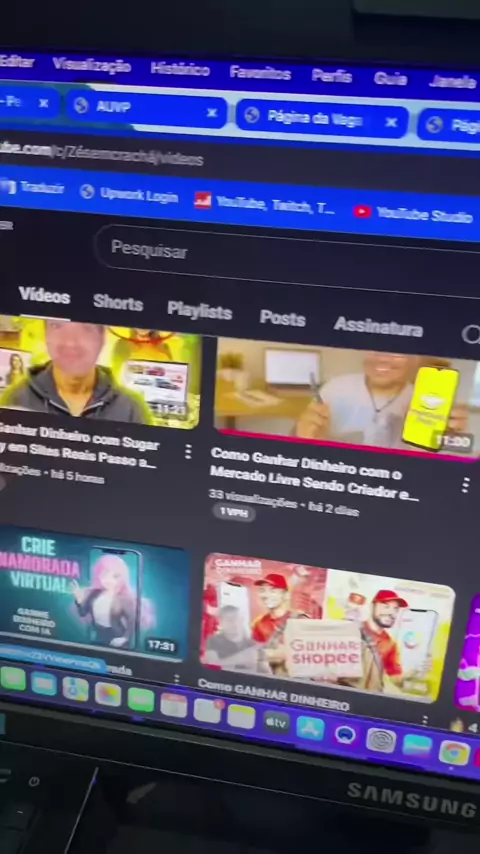Open the Sugar video thumbnail
The height and width of the screenshot is (854, 480).
[x=100, y=373]
